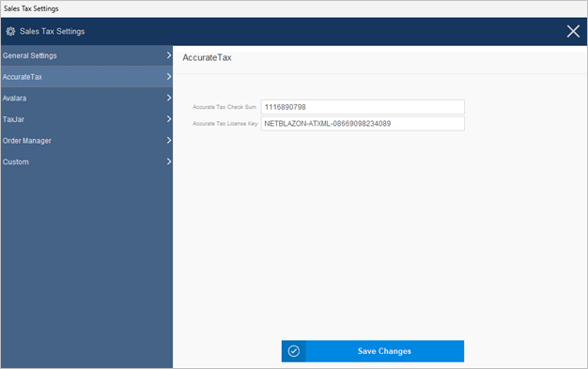
Task: Click the checkmark icon on Save Changes
Action: [294, 351]
